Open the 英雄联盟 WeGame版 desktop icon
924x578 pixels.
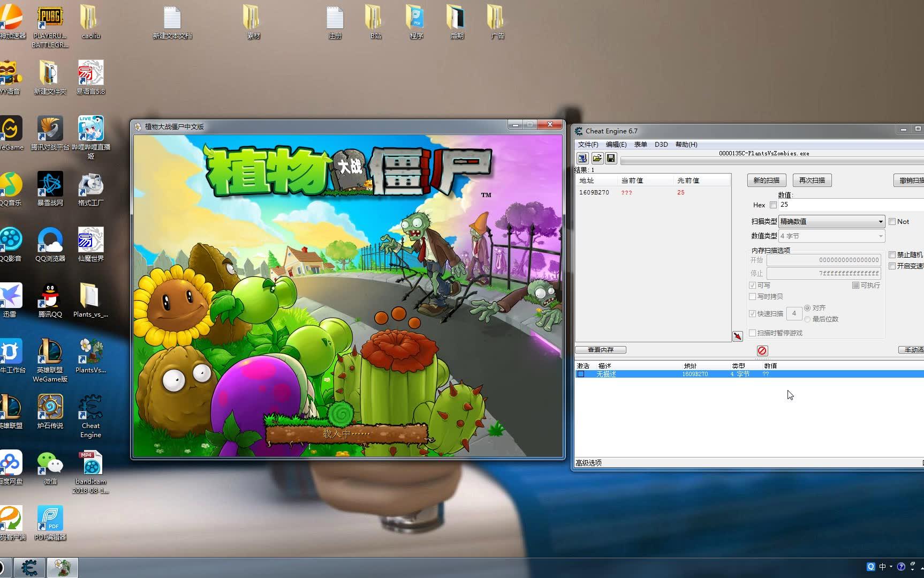(x=50, y=361)
